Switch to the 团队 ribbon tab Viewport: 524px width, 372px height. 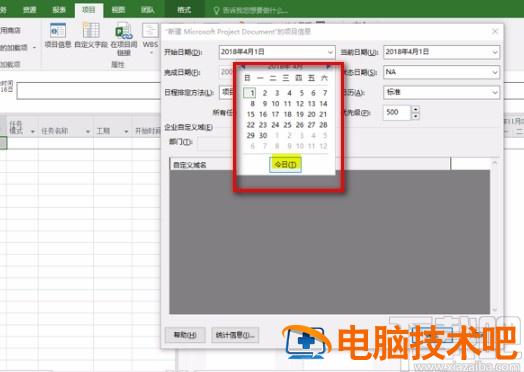coord(147,10)
